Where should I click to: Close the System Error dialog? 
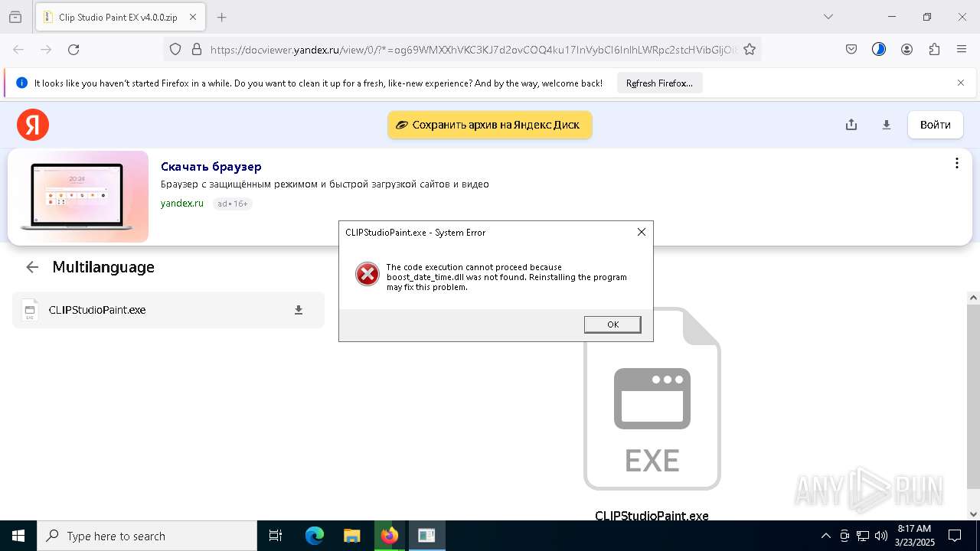coord(642,232)
